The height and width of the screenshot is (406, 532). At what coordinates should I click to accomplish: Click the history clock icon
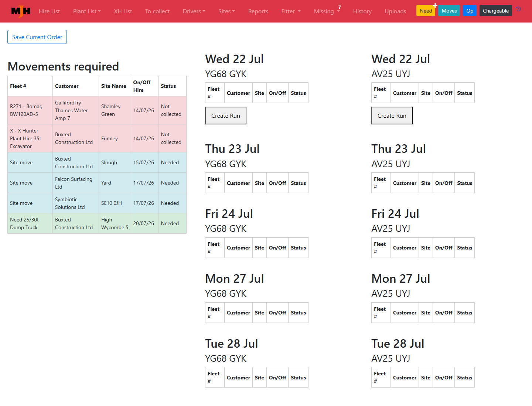[519, 9]
